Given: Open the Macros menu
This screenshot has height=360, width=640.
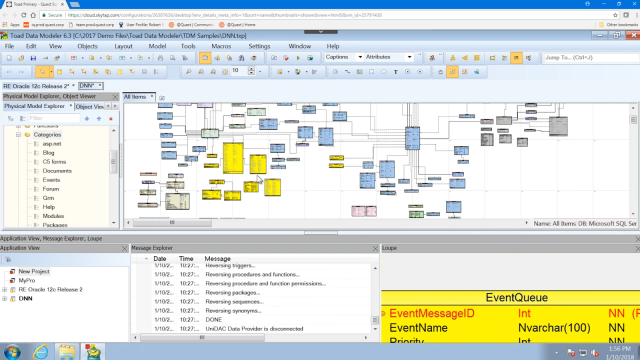Looking at the screenshot, I should pos(221,46).
